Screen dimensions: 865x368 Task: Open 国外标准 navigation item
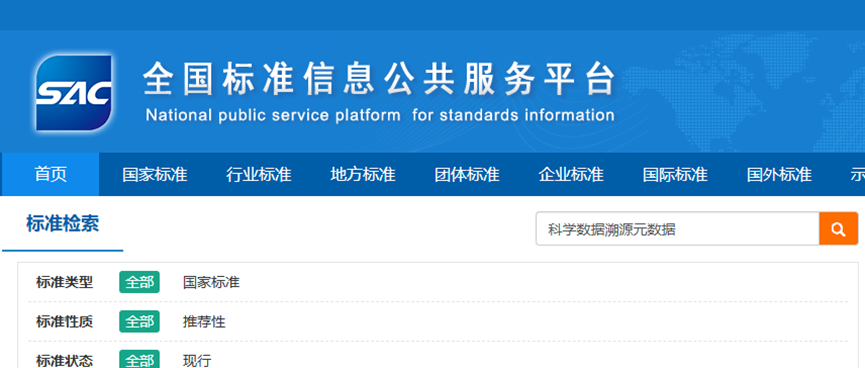pyautogui.click(x=779, y=174)
